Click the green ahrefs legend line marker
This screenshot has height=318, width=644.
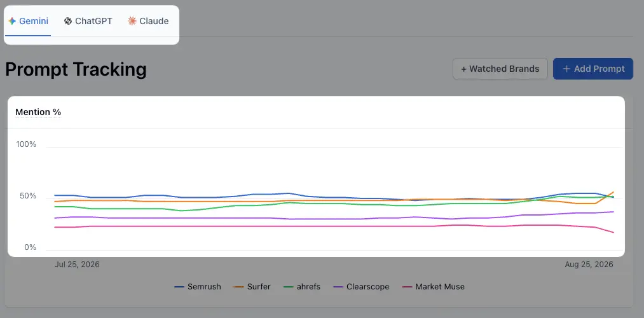(x=289, y=287)
